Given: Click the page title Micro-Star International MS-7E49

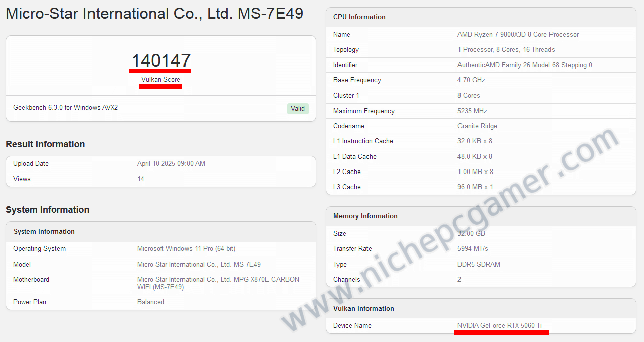Looking at the screenshot, I should pos(154,13).
